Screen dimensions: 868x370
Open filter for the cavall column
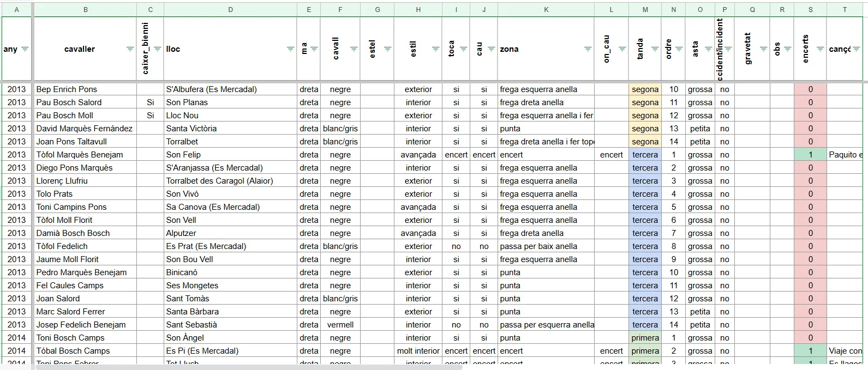pyautogui.click(x=354, y=49)
